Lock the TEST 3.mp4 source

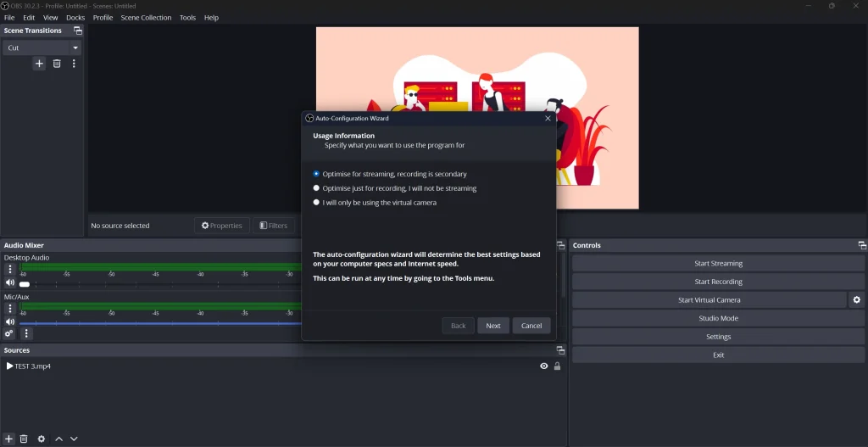[x=558, y=366]
